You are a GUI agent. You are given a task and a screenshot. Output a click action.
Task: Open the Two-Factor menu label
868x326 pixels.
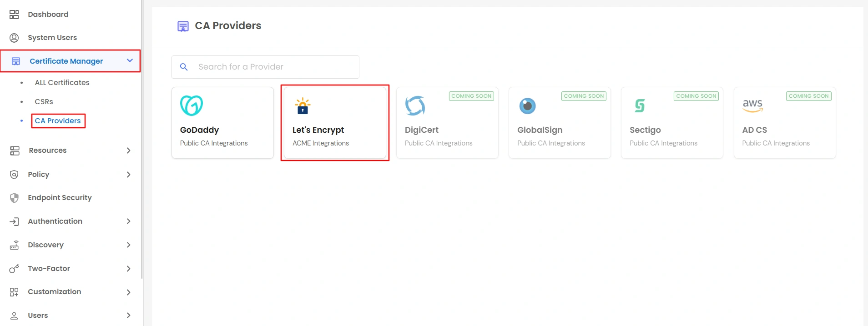coord(49,269)
